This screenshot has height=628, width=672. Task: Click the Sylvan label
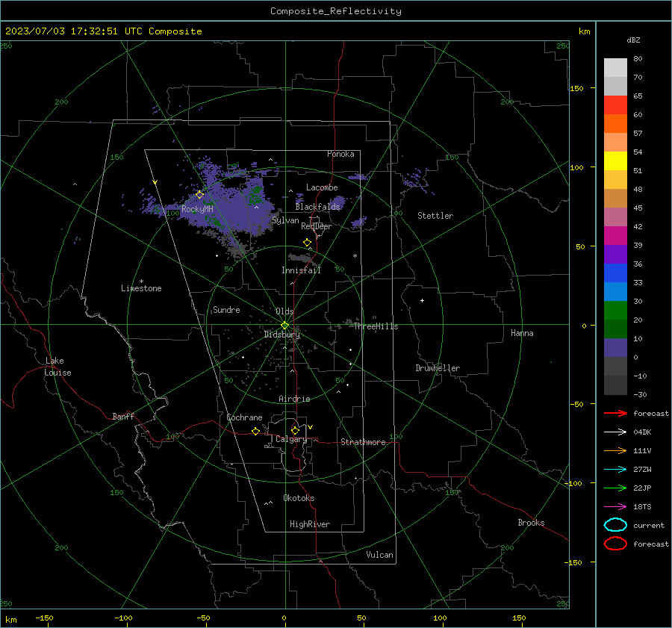pos(285,220)
